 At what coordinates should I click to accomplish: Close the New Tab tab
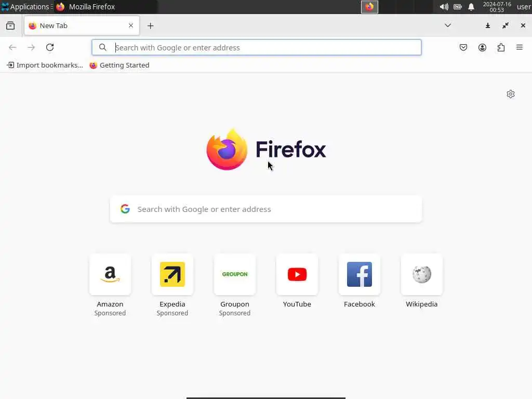[x=131, y=25]
